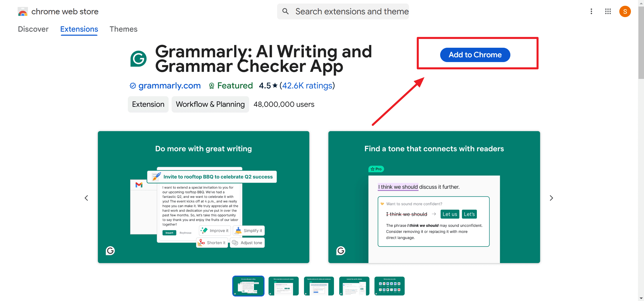The width and height of the screenshot is (644, 301).
Task: Select fourth screenshot thumbnail
Action: [354, 286]
